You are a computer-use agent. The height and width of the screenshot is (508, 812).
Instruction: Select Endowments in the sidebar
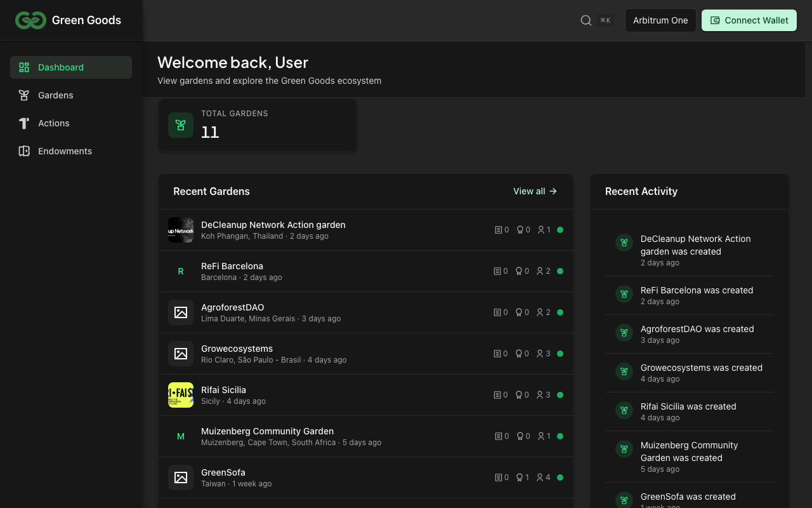[65, 151]
